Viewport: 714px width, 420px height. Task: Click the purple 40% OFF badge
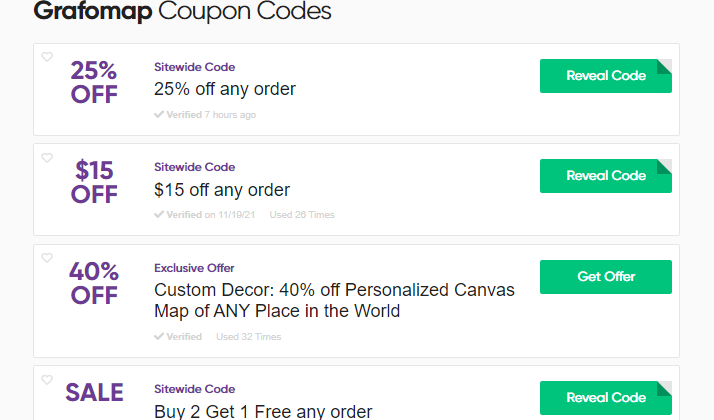94,283
